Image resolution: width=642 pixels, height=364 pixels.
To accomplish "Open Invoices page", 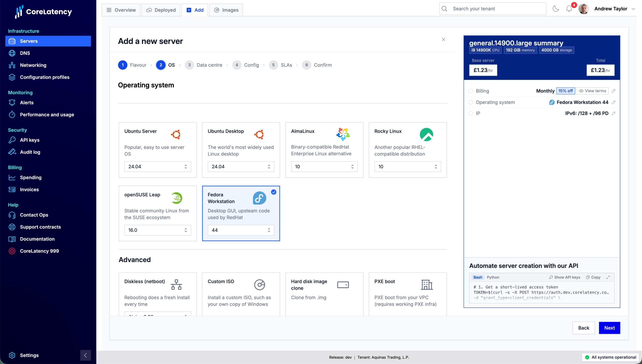I will tap(48, 190).
